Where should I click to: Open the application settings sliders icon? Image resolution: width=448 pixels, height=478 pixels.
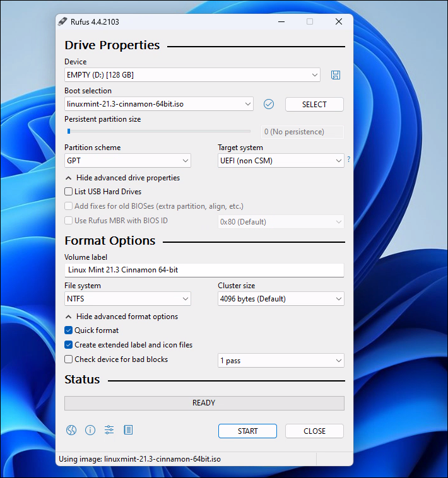coord(109,430)
